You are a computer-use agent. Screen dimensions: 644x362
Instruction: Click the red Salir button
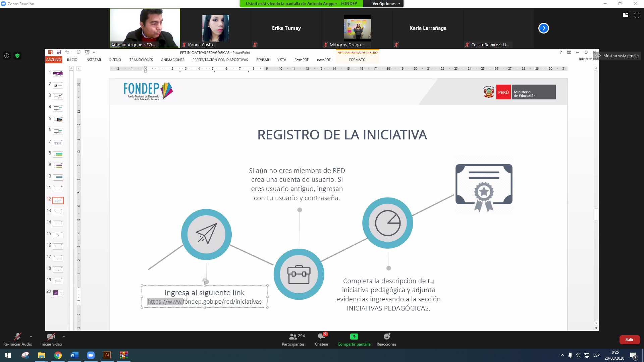[629, 340]
